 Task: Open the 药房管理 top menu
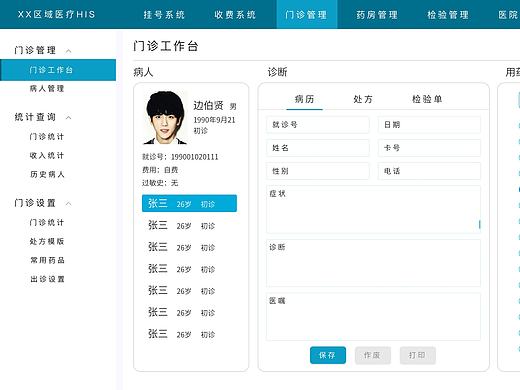coord(377,15)
